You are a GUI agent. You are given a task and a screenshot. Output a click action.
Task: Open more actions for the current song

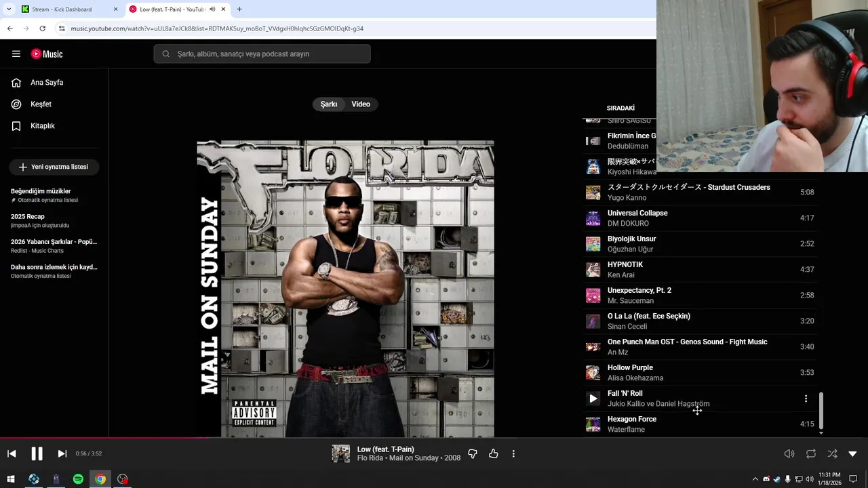point(513,454)
